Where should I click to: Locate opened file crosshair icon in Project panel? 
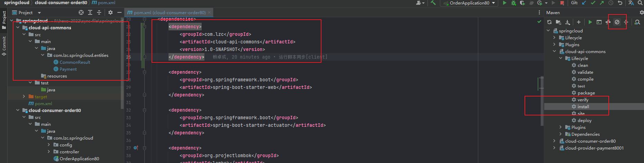81,12
